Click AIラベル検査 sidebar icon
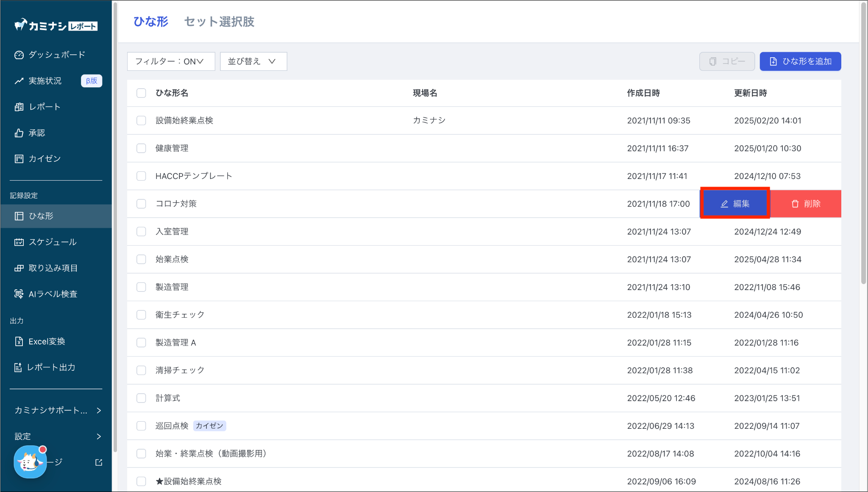868x492 pixels. click(x=19, y=294)
